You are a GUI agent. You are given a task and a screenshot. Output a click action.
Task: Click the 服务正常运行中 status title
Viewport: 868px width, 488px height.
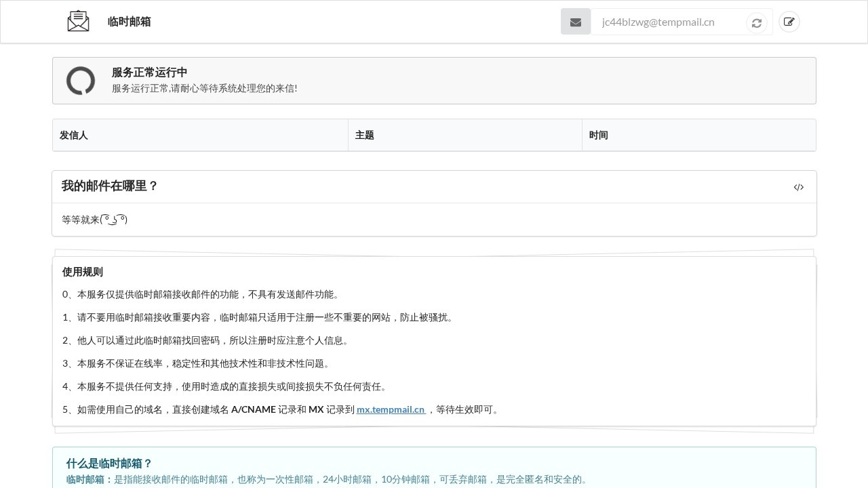pos(150,73)
